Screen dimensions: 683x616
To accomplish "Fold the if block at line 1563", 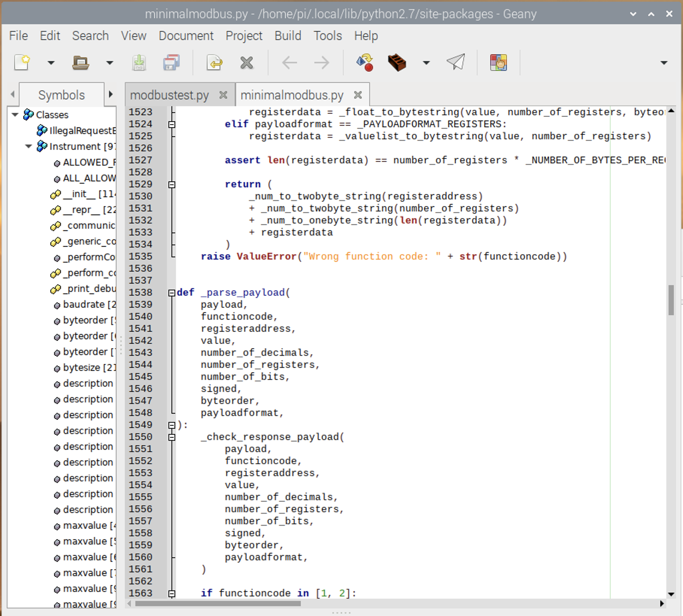I will 172,593.
